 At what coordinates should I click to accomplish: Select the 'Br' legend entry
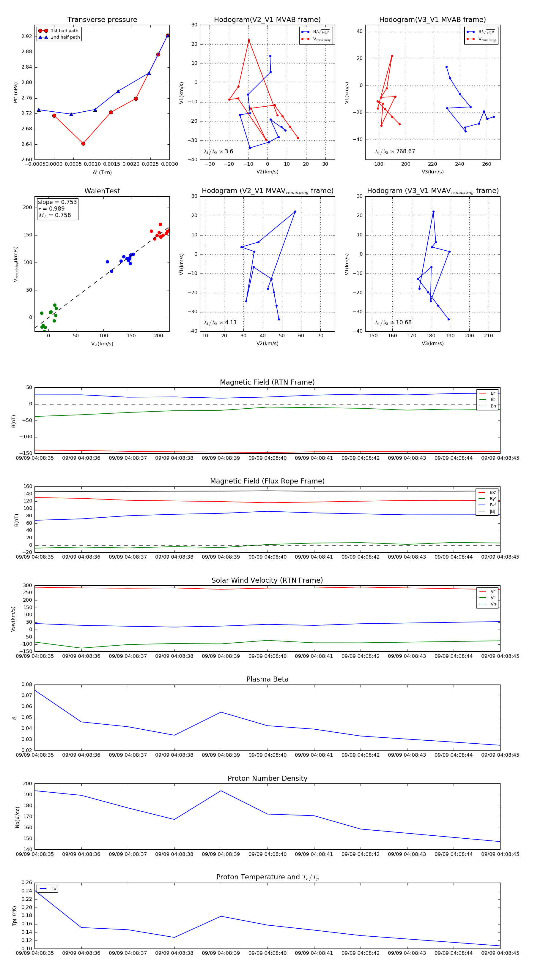[x=487, y=393]
